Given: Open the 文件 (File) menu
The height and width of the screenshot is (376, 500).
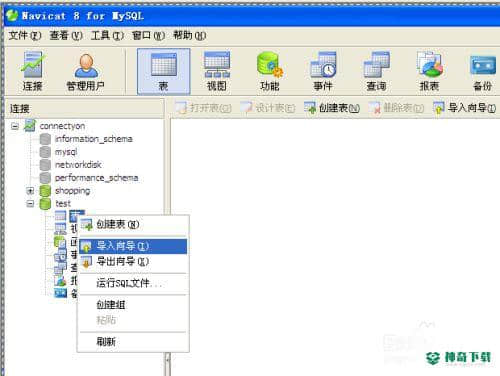Looking at the screenshot, I should coord(25,35).
